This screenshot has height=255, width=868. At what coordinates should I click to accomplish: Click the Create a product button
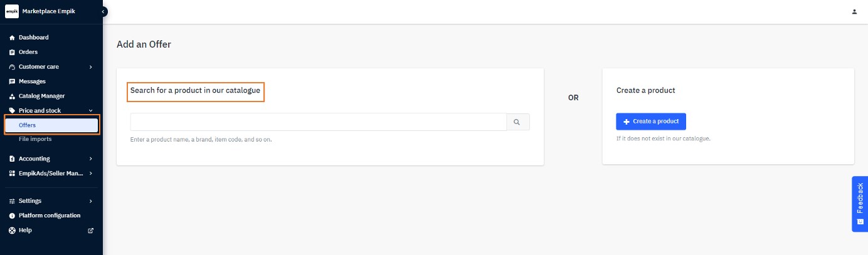tap(651, 122)
